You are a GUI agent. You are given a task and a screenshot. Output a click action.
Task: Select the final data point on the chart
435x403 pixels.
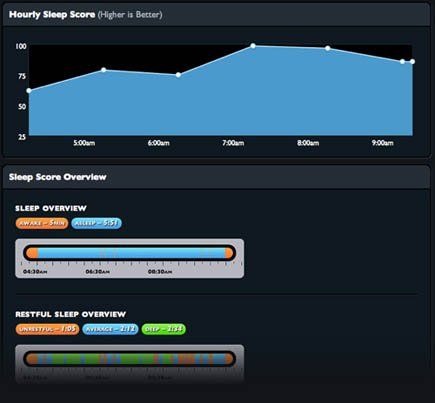click(412, 62)
